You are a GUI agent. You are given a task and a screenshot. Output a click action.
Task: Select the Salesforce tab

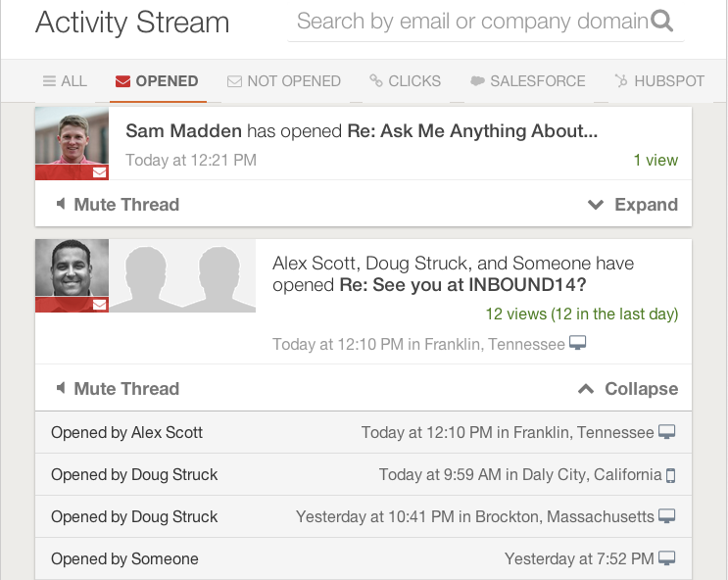[x=527, y=81]
